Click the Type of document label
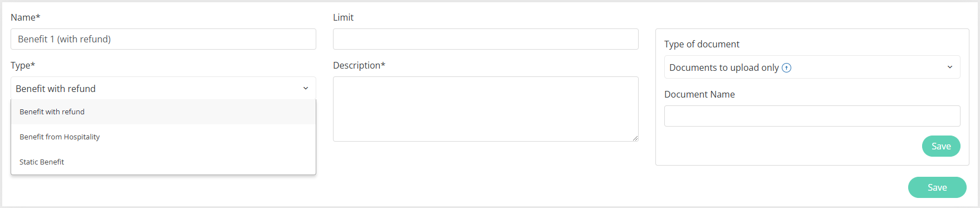 pyautogui.click(x=702, y=44)
